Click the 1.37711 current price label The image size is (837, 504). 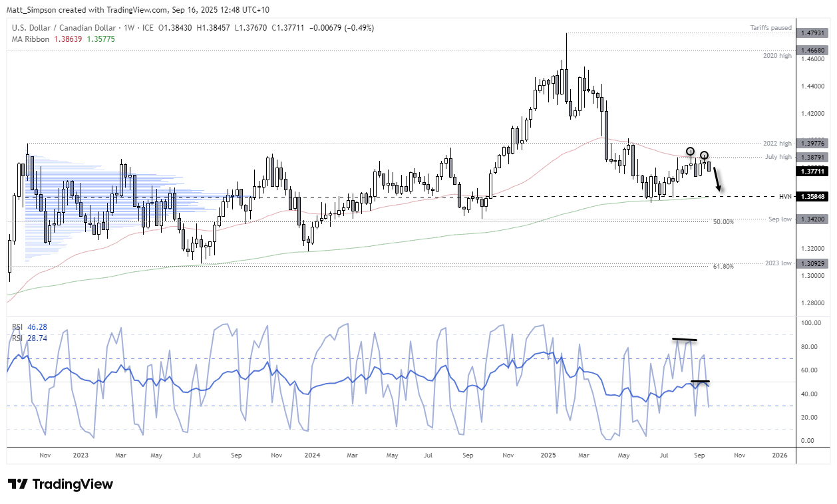point(812,172)
